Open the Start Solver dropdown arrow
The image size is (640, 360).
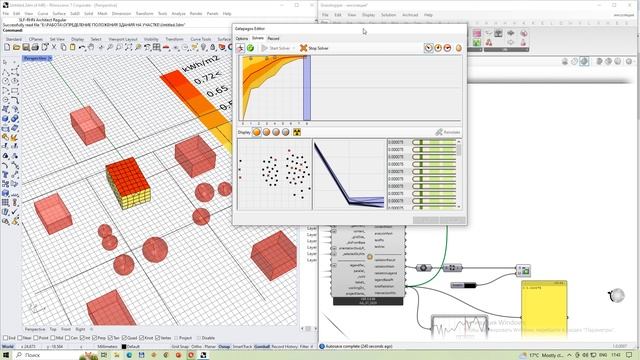pyautogui.click(x=293, y=48)
